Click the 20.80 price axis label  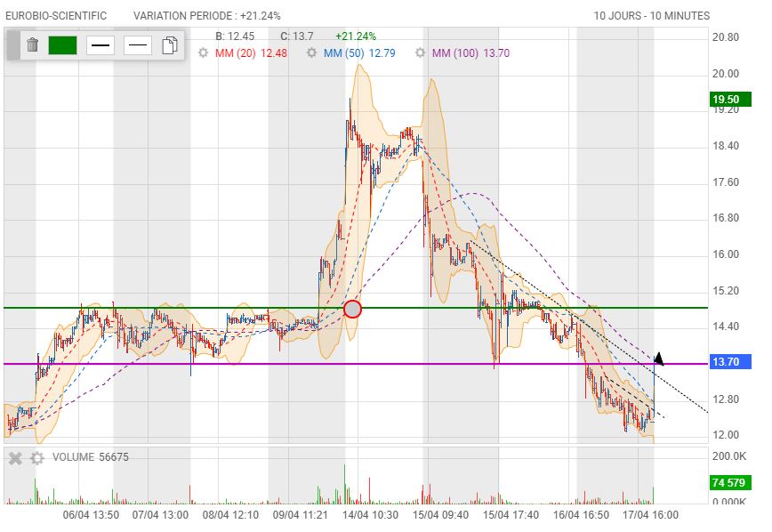click(x=726, y=37)
